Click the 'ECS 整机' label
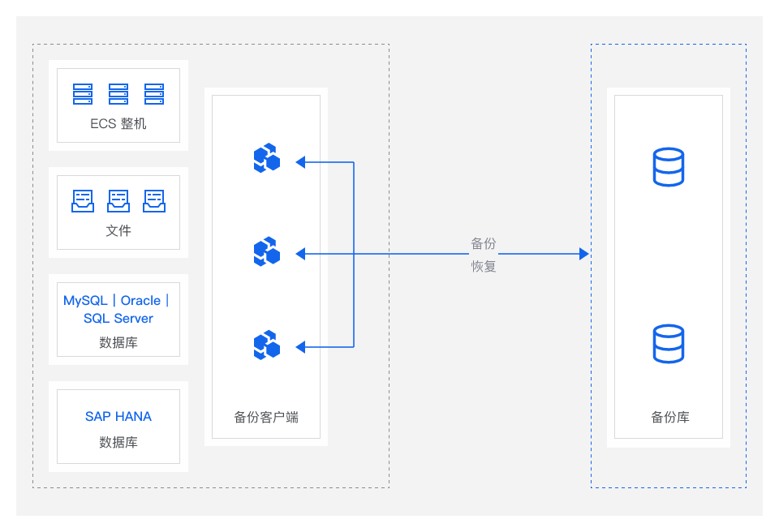 click(118, 124)
